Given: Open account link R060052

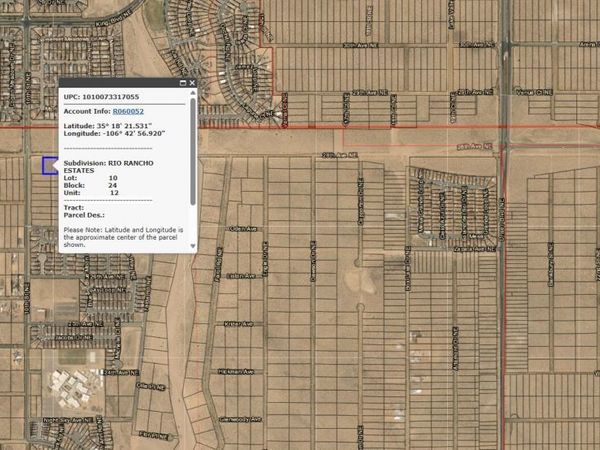Looking at the screenshot, I should (x=128, y=111).
